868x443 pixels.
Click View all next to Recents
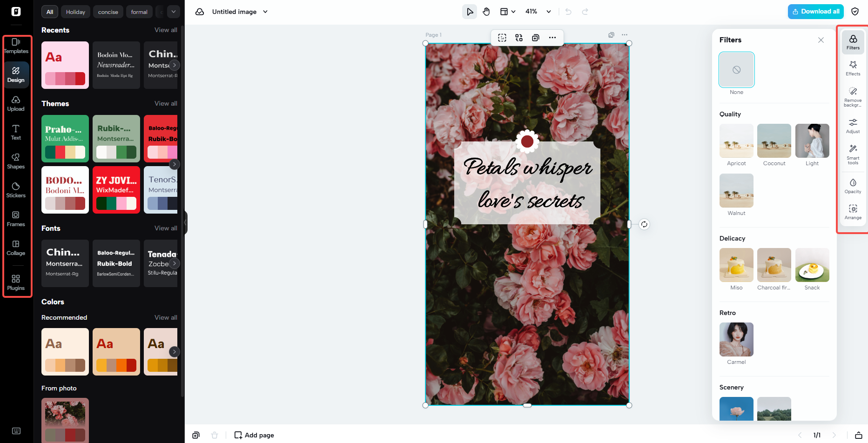166,30
